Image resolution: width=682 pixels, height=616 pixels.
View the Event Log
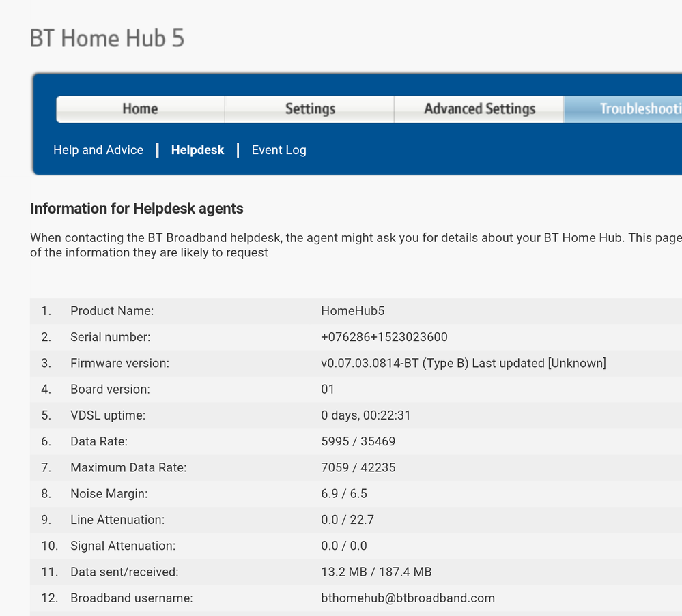point(279,150)
